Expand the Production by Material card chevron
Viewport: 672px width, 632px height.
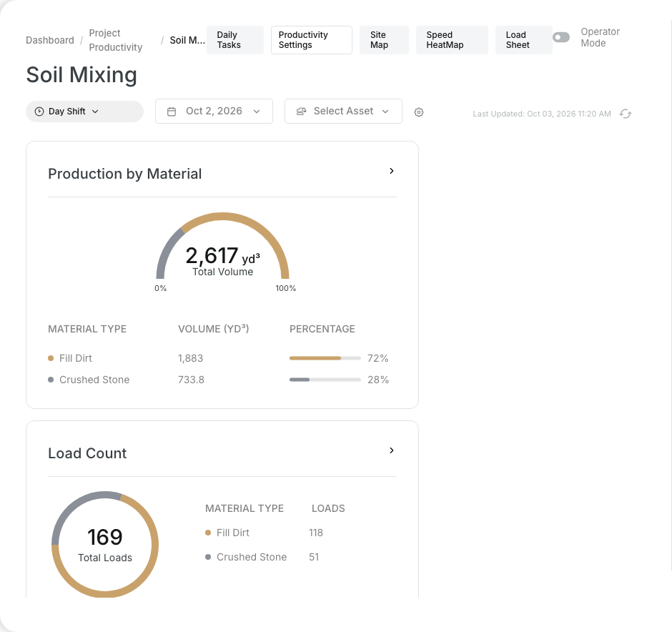point(391,171)
